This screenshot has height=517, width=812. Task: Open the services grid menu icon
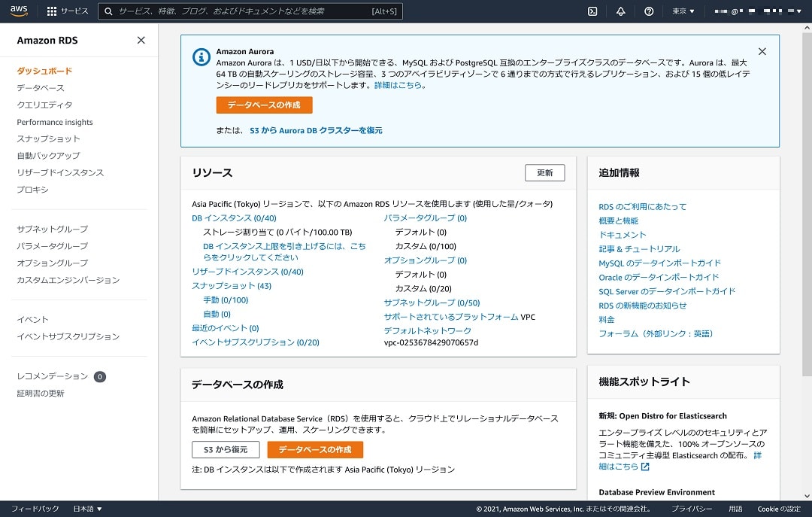coord(52,11)
